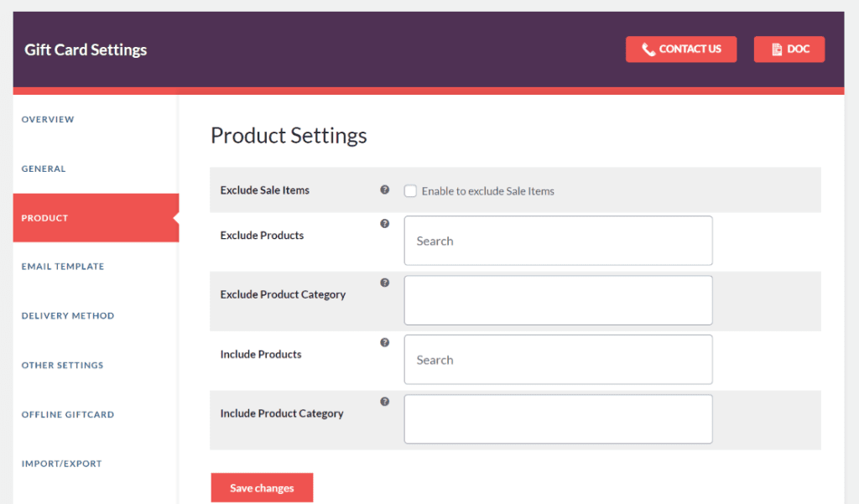Viewport: 859px width, 504px height.
Task: Click the 'Include Product Category' label
Action: (x=282, y=413)
